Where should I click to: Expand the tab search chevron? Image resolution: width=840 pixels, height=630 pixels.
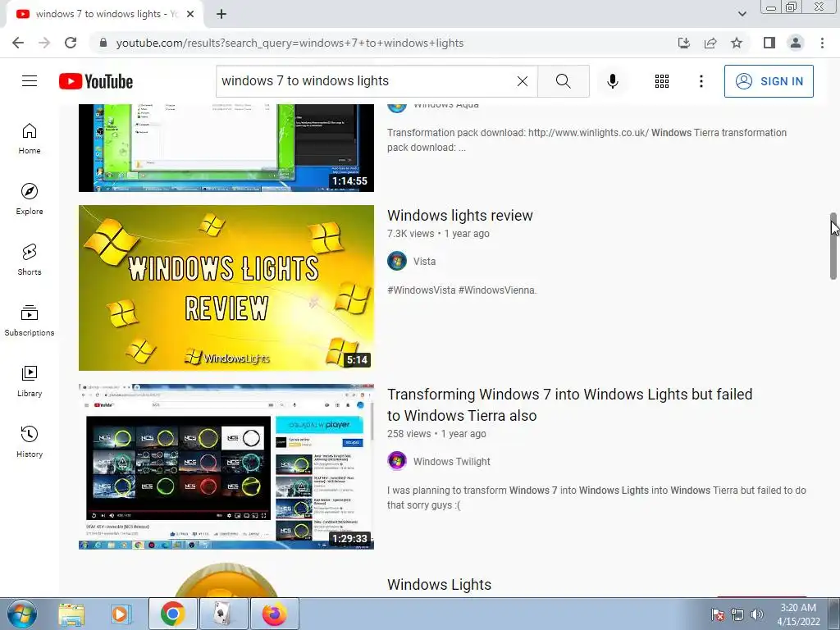[742, 14]
